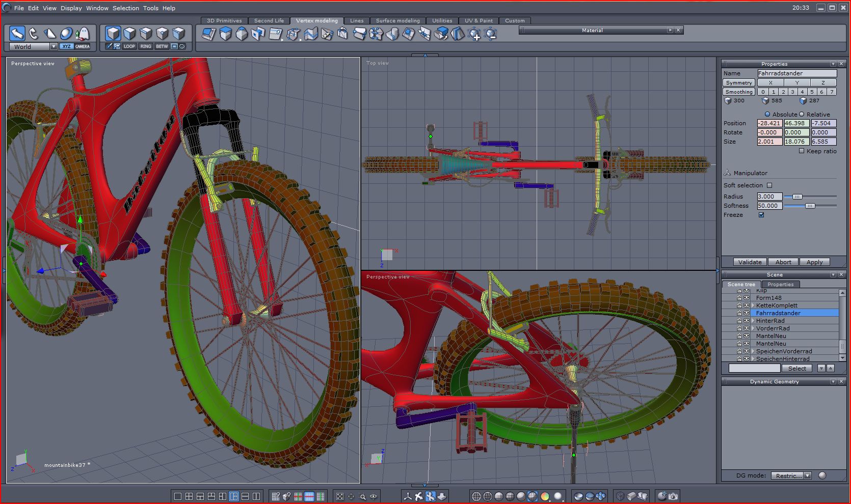This screenshot has height=504, width=851.
Task: Click the three-axis manipulator icon at bottom
Action: point(408,496)
